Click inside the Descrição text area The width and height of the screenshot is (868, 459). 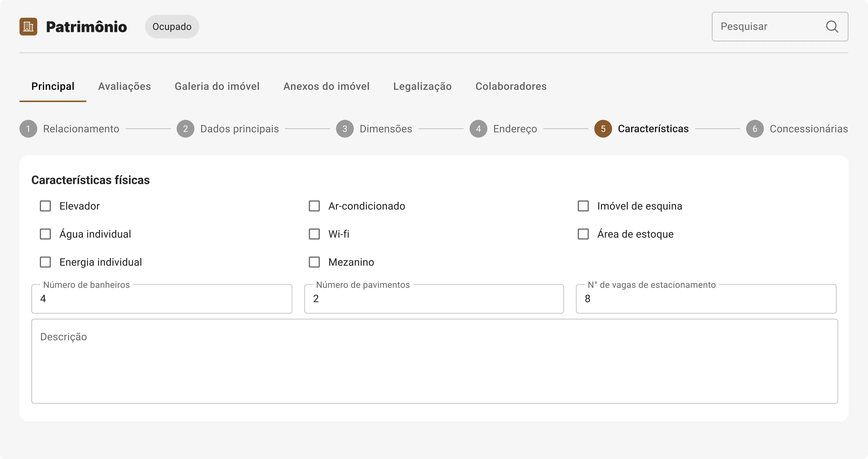tap(435, 361)
